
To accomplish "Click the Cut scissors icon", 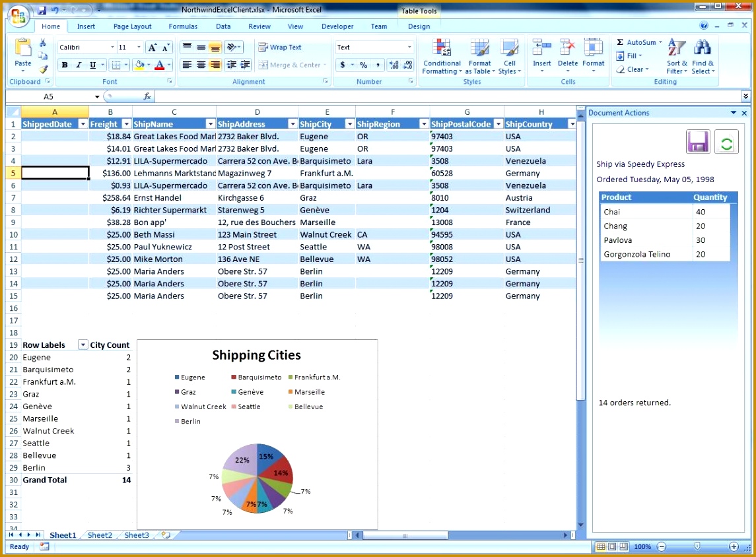I will coord(43,43).
